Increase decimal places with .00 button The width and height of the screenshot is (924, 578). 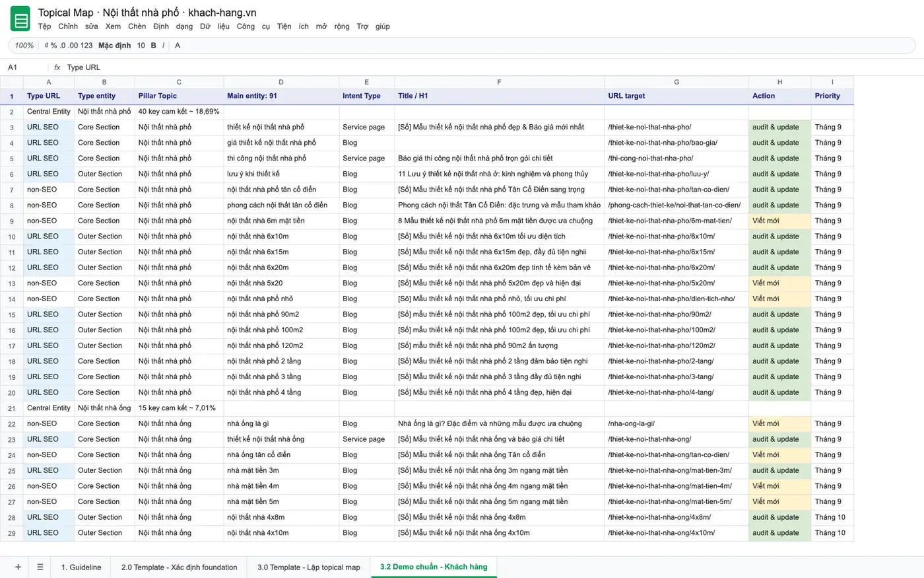[73, 46]
